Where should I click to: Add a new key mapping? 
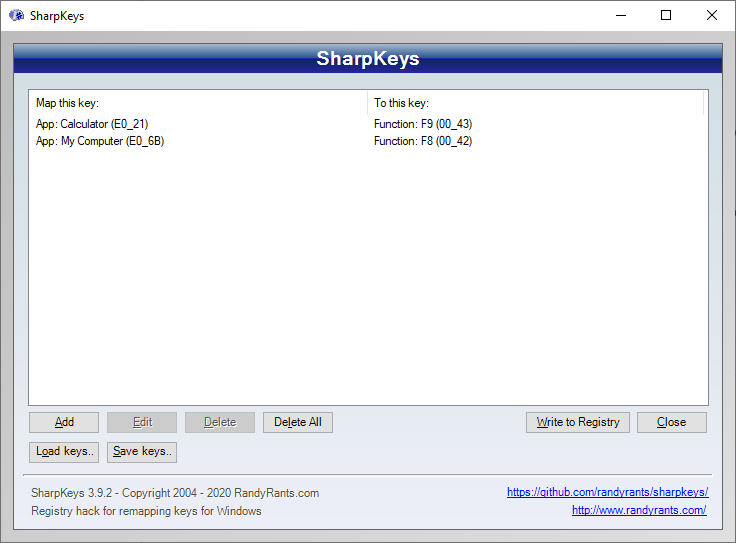point(64,422)
